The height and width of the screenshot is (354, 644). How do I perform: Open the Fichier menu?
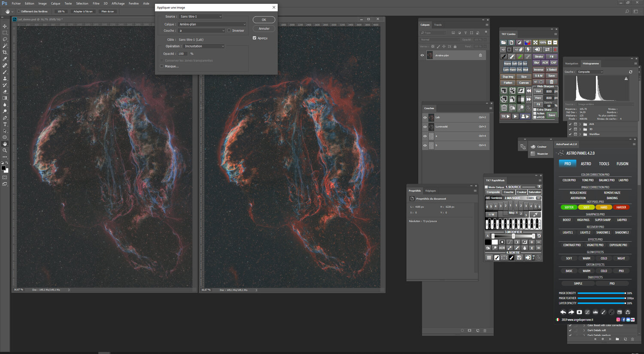pos(16,3)
